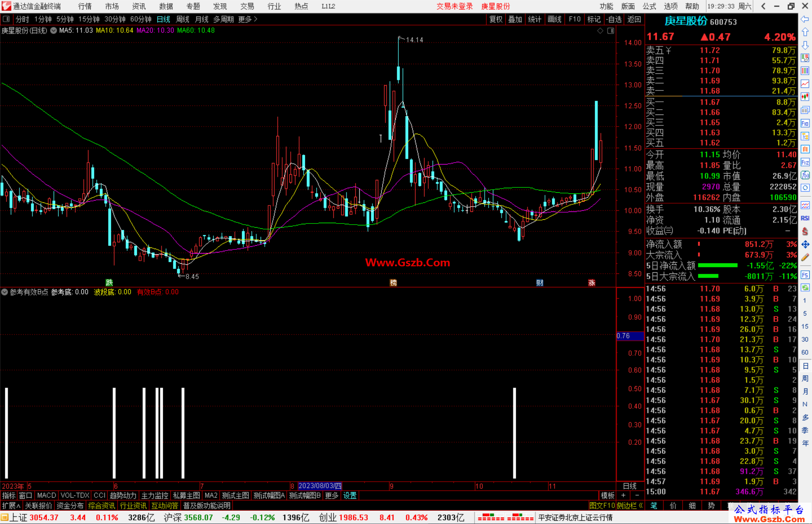This screenshot has width=812, height=524.
Task: Select 15 minute period in right sidebar
Action: 805,326
